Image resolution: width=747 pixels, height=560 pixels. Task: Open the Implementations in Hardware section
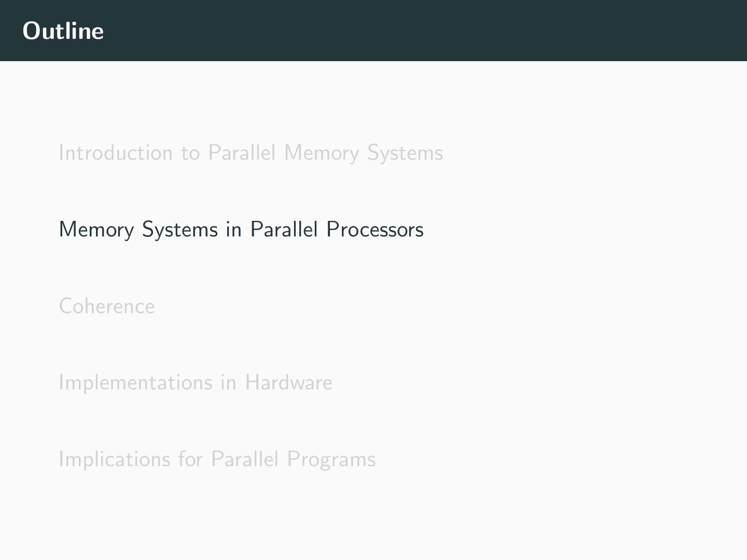[196, 383]
